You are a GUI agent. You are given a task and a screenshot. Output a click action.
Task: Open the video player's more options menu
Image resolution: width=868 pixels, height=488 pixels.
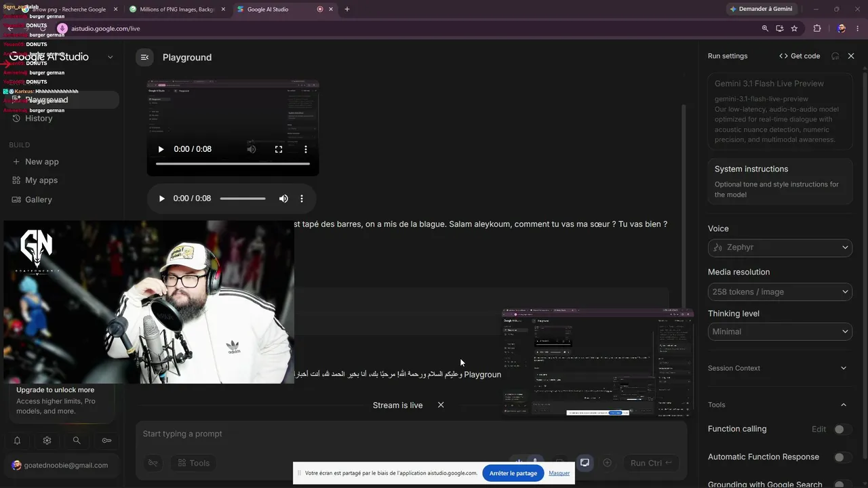pos(306,149)
